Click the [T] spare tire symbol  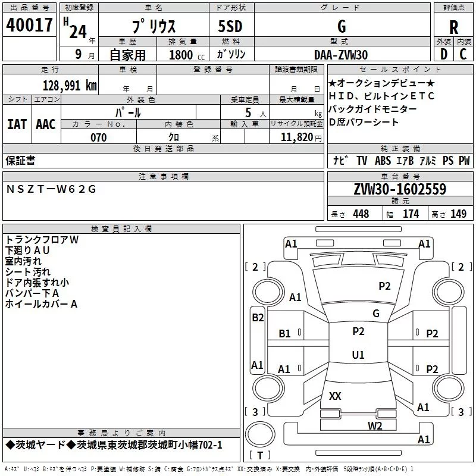click(x=260, y=455)
